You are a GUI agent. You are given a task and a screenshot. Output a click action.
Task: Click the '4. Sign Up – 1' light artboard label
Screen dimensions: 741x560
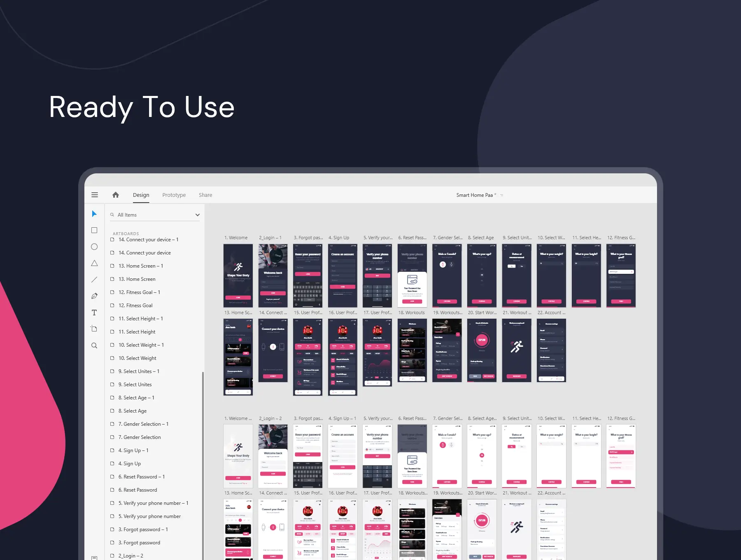pyautogui.click(x=343, y=418)
